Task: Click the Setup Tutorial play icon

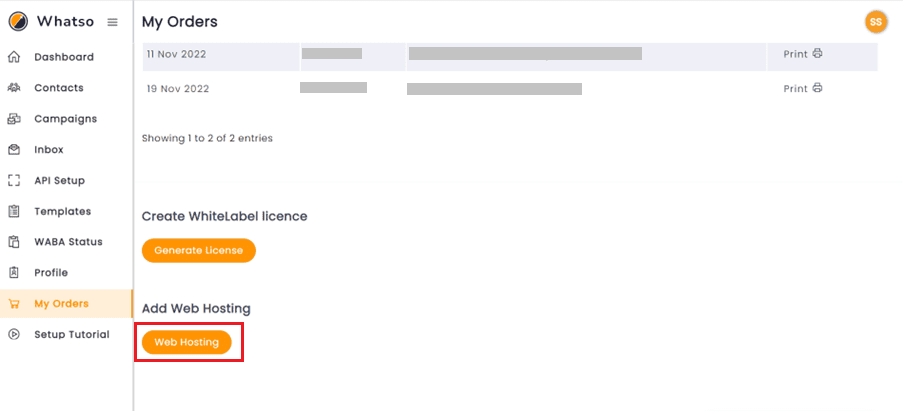Action: click(x=14, y=334)
